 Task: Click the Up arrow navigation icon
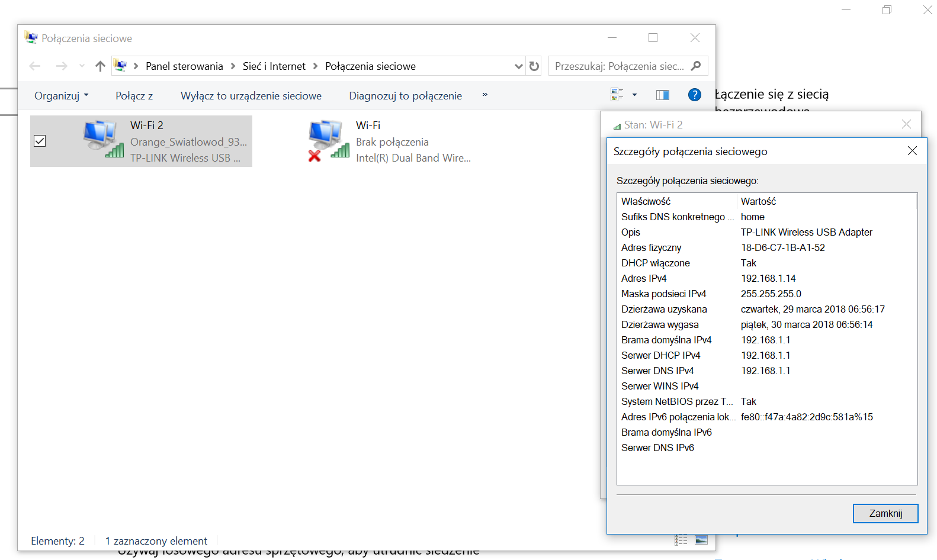pyautogui.click(x=100, y=66)
